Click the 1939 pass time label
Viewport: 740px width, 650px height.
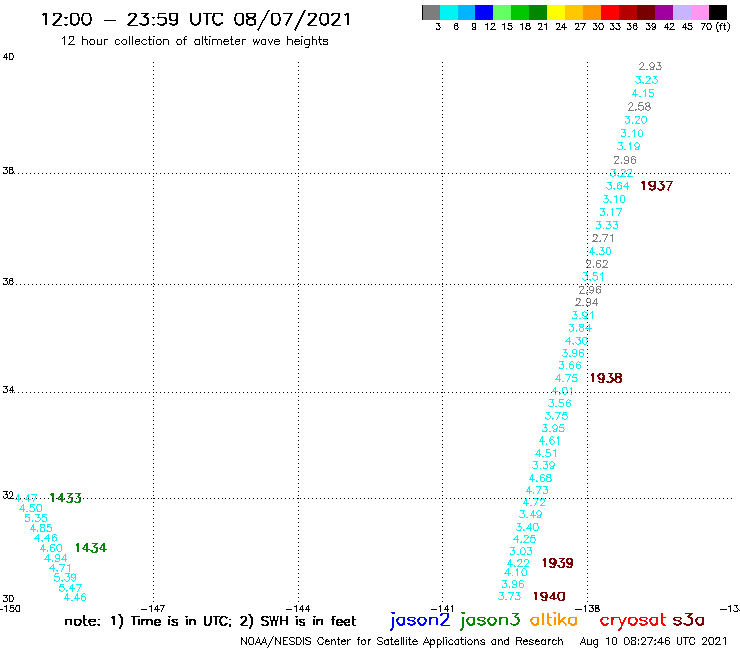[557, 563]
